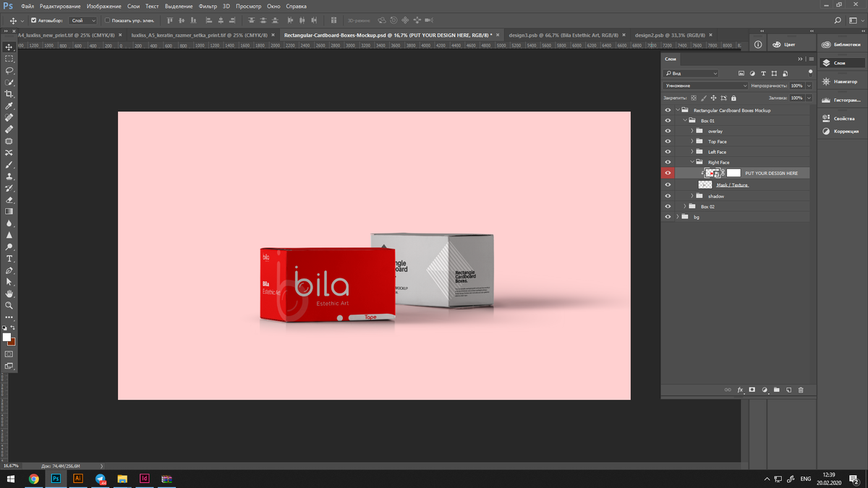868x488 pixels.
Task: Enable Показать упр. элем. checkbox
Action: (x=108, y=20)
